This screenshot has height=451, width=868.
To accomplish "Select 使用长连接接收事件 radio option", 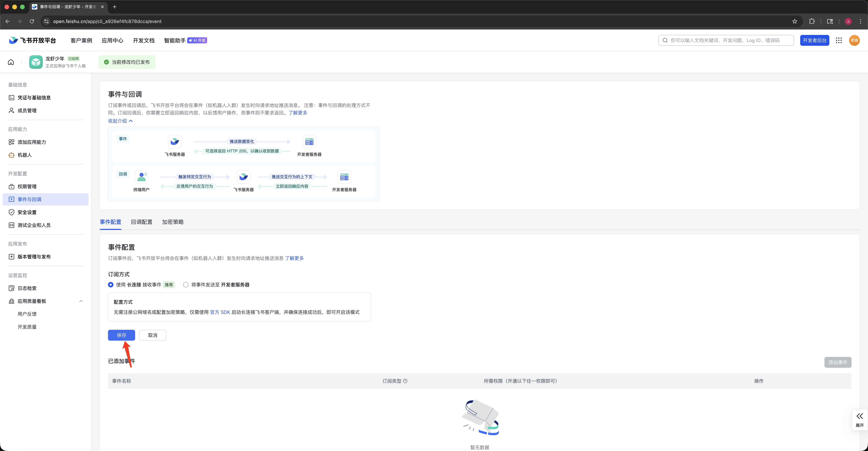I will coord(111,285).
